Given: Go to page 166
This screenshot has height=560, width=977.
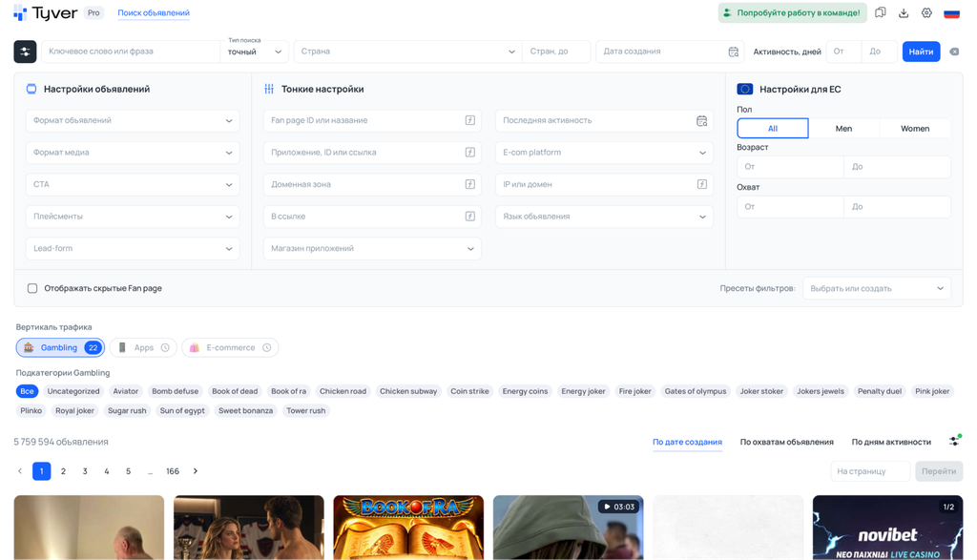Looking at the screenshot, I should point(173,471).
